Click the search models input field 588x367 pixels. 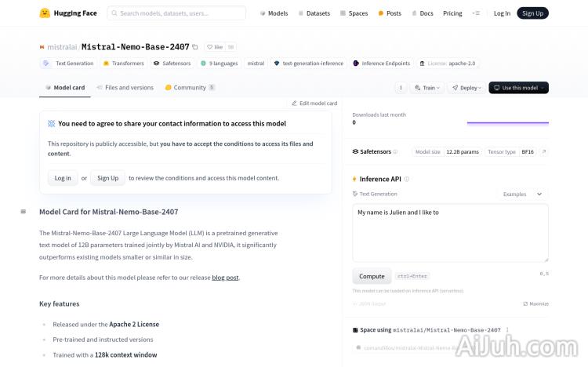pos(176,13)
